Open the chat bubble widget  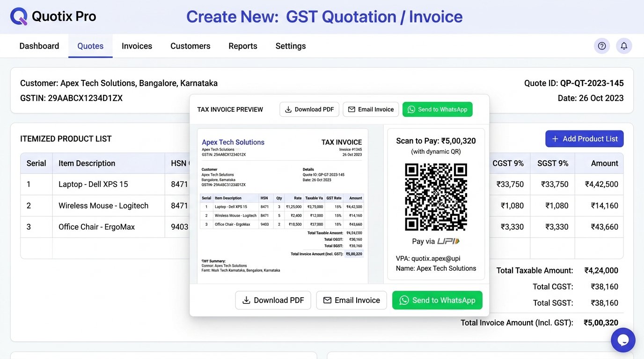(623, 340)
